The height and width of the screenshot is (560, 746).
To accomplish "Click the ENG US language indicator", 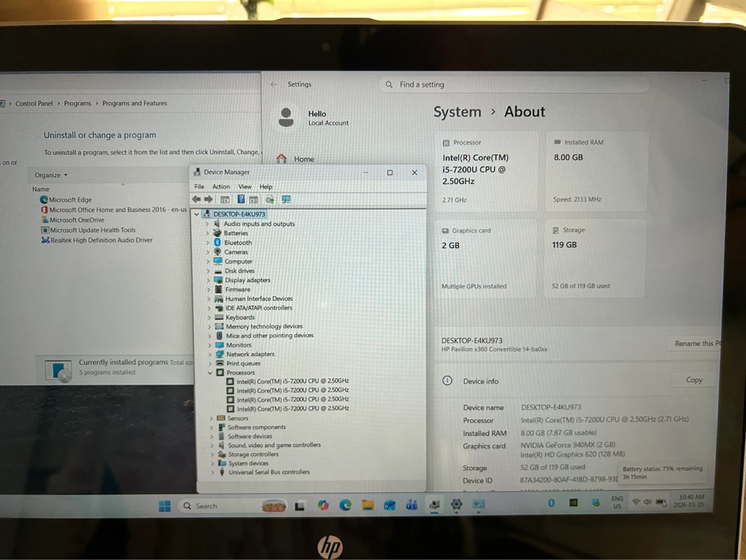I will 618,502.
